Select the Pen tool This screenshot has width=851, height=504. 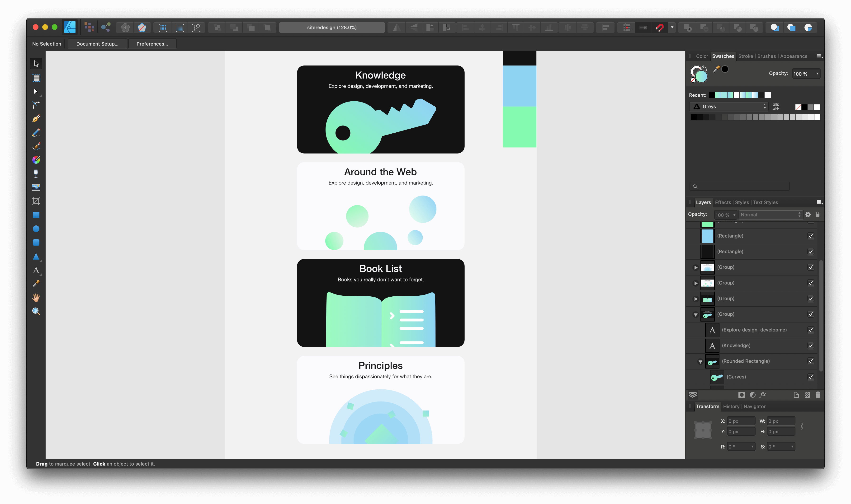[36, 119]
